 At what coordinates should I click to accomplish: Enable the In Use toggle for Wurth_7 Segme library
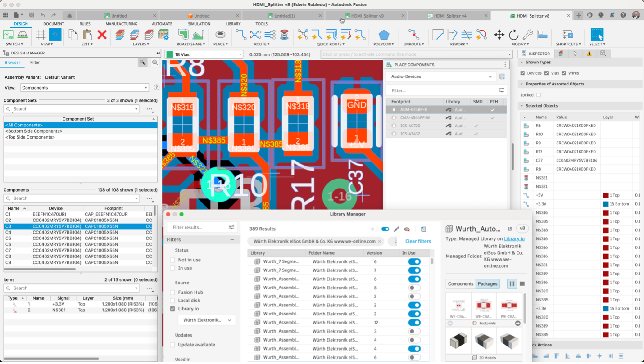tap(414, 262)
